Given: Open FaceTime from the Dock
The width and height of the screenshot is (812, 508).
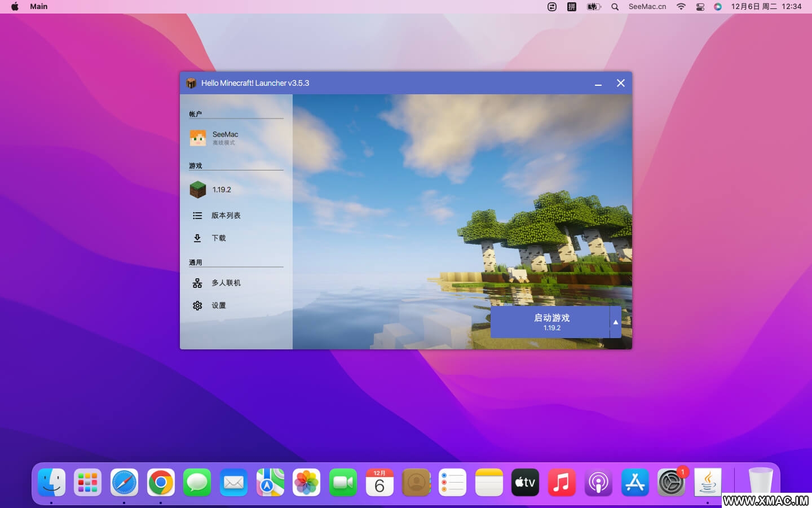Looking at the screenshot, I should point(343,483).
